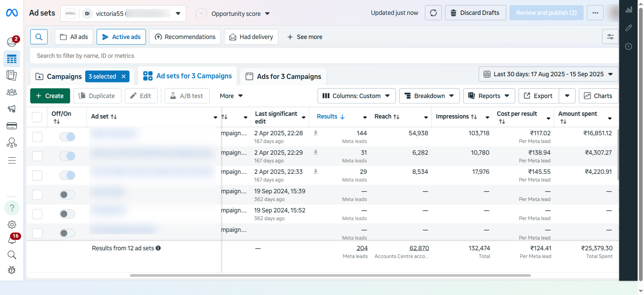Open the notifications bell in sidebar

point(12,240)
